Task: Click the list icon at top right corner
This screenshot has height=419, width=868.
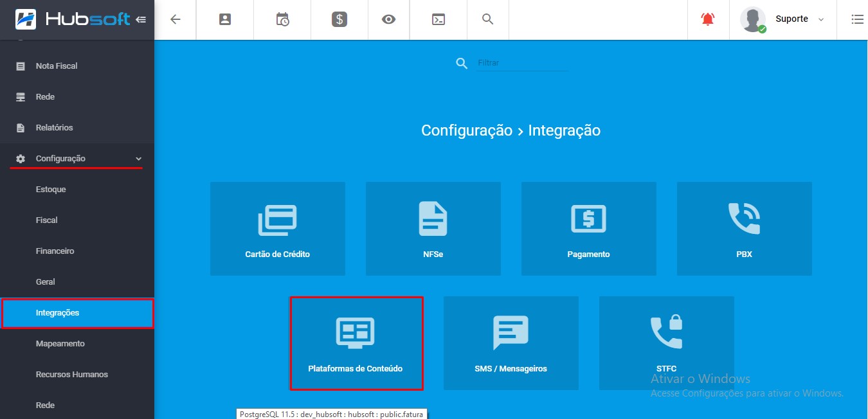Action: pyautogui.click(x=858, y=19)
